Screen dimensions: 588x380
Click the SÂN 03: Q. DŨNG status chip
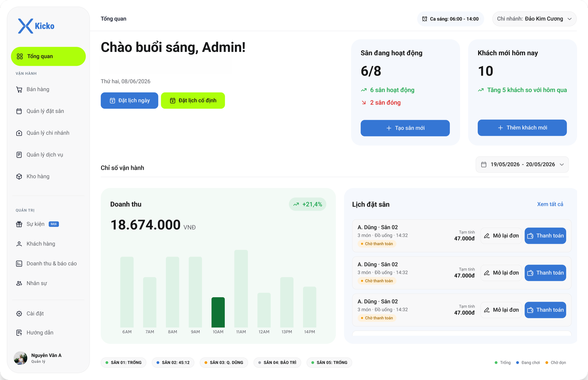[x=224, y=363]
